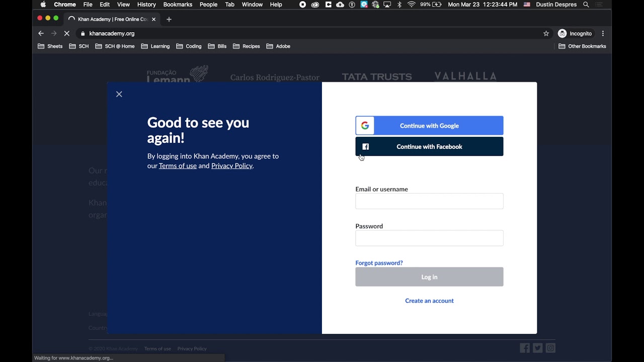Open the Bills bookmarks folder

point(217,46)
